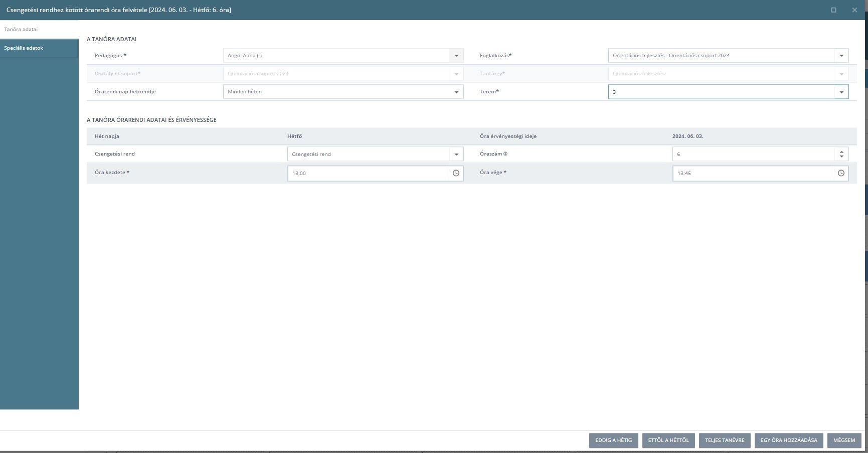Click the Hét napja label
Image resolution: width=868 pixels, height=453 pixels.
107,136
